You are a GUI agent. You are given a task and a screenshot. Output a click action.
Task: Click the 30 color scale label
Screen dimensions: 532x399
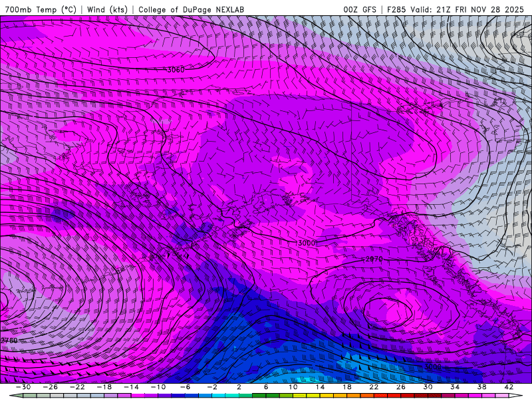(428, 387)
